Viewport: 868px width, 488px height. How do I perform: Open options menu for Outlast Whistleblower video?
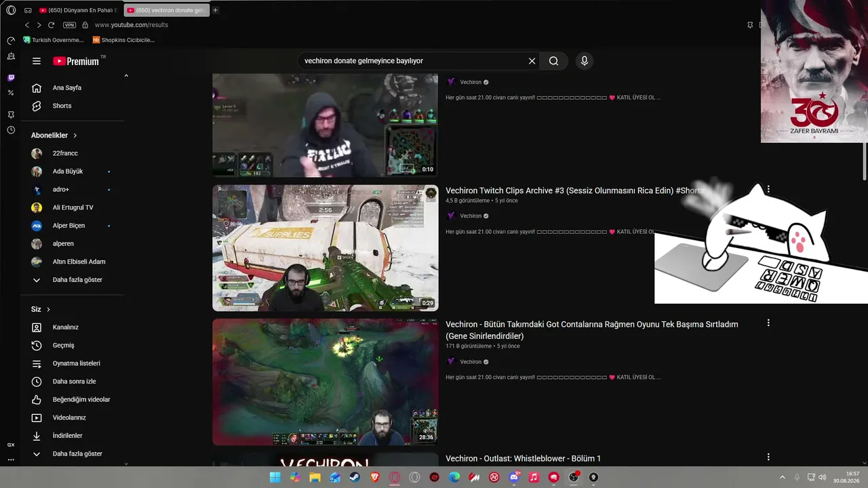pos(768,457)
